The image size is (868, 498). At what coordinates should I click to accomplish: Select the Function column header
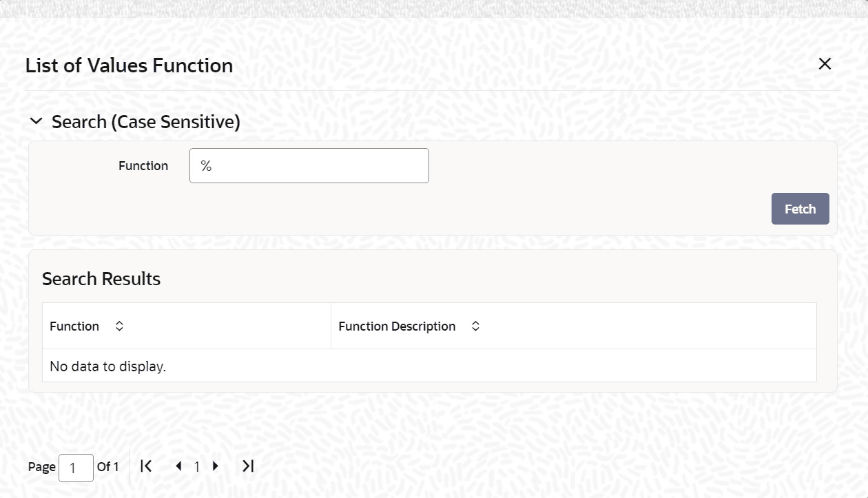click(x=187, y=326)
